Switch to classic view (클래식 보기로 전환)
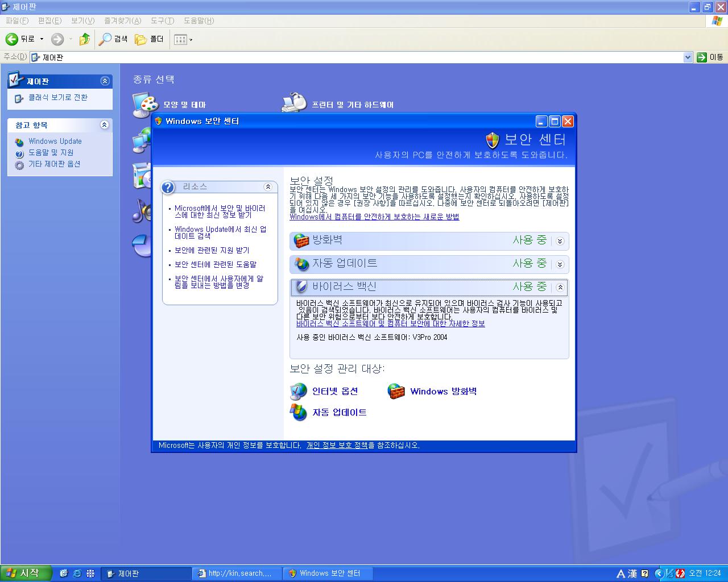Image resolution: width=728 pixels, height=582 pixels. pos(58,98)
